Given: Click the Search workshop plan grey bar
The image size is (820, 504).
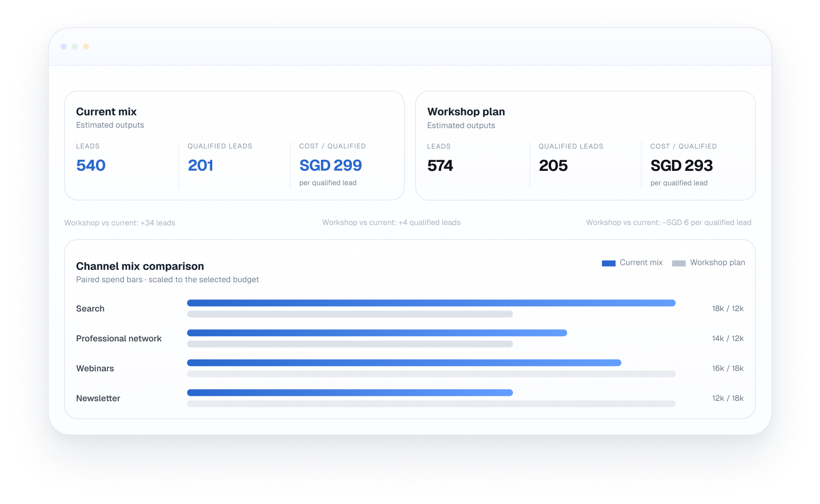Looking at the screenshot, I should tap(350, 314).
